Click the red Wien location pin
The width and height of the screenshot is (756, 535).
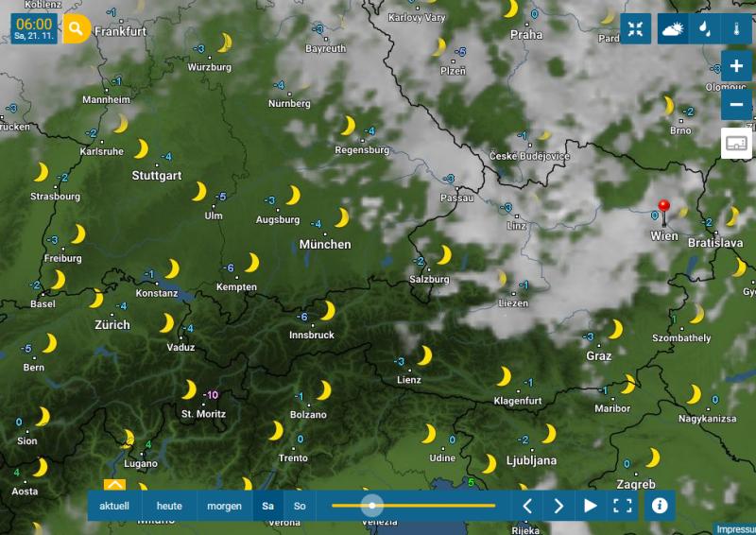point(664,213)
